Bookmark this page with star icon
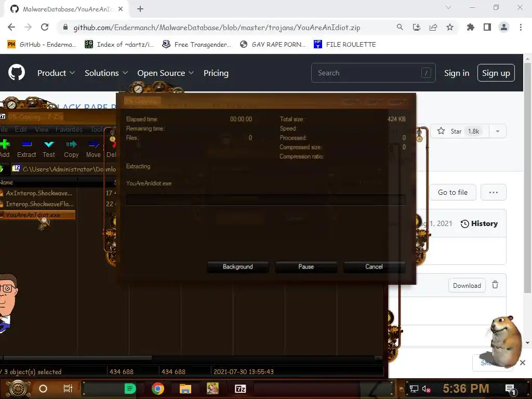 [450, 27]
